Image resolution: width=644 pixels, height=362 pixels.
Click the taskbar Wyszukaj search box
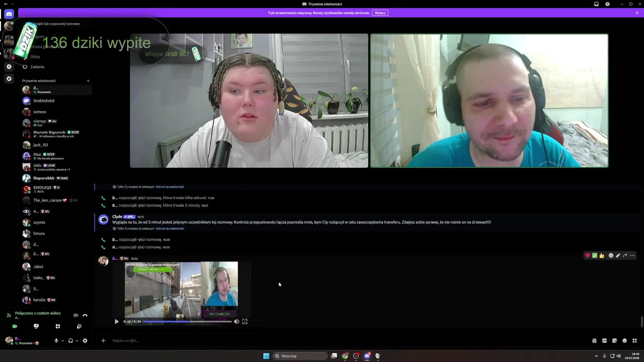[x=300, y=356]
